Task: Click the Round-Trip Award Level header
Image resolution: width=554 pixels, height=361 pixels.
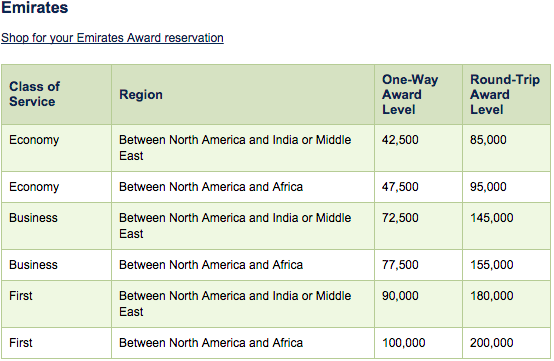Action: click(505, 94)
